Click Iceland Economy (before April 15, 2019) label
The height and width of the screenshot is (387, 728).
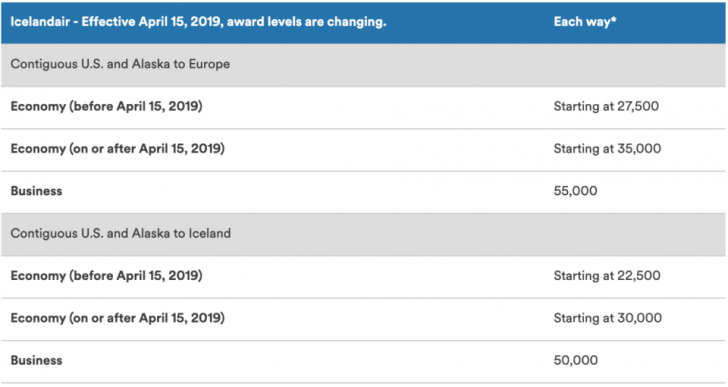(106, 276)
